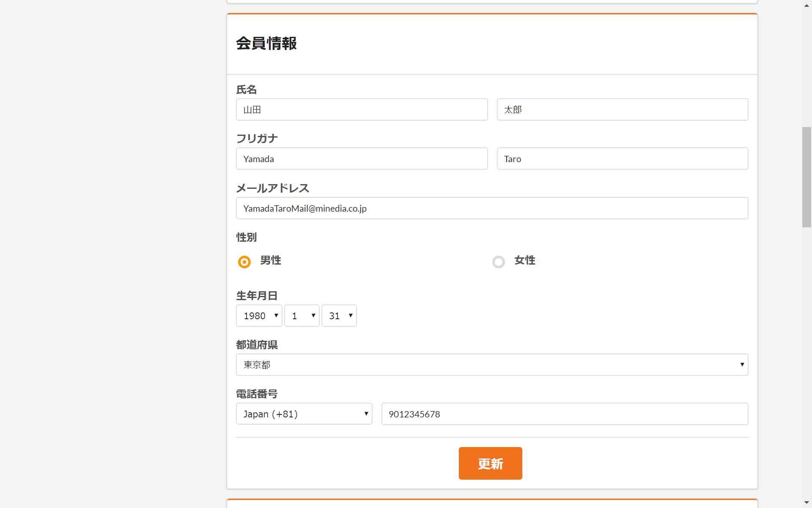
Task: Select the 男性 radio button
Action: pyautogui.click(x=244, y=262)
